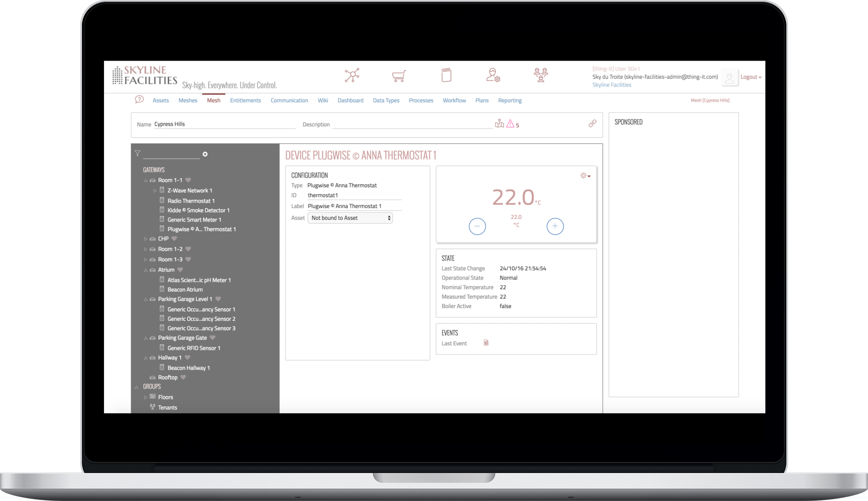
Task: Open the user group icon in header
Action: coord(541,75)
